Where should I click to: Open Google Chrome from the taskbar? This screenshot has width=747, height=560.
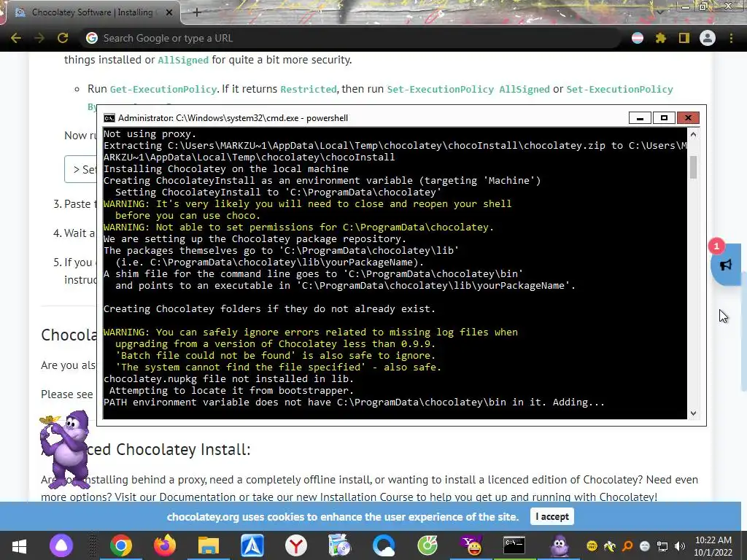click(121, 545)
